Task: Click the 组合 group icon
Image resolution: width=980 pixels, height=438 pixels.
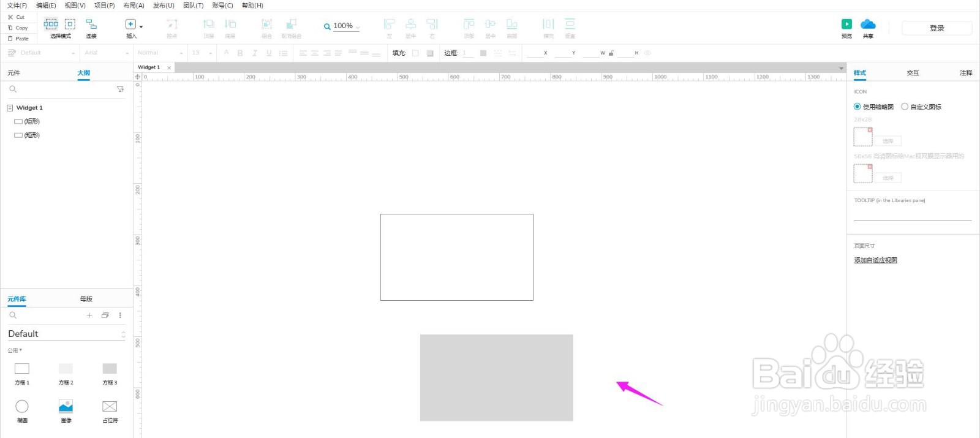Action: point(266,24)
